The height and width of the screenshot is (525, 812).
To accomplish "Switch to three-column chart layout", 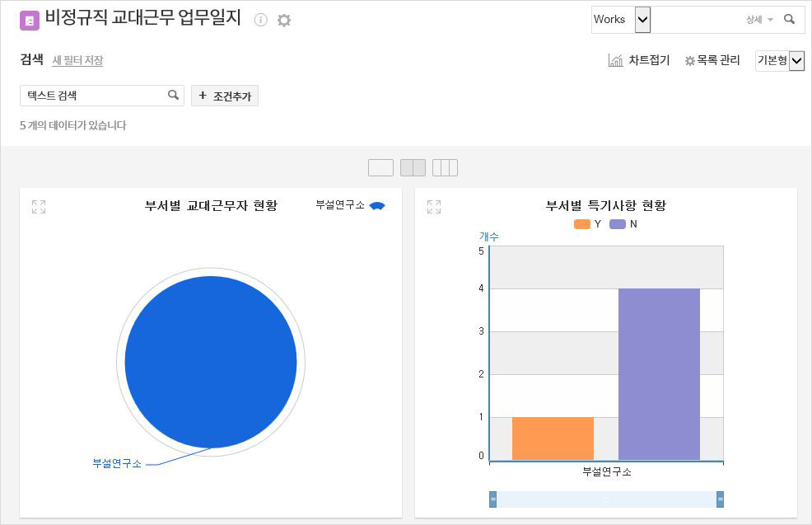I will pyautogui.click(x=445, y=168).
